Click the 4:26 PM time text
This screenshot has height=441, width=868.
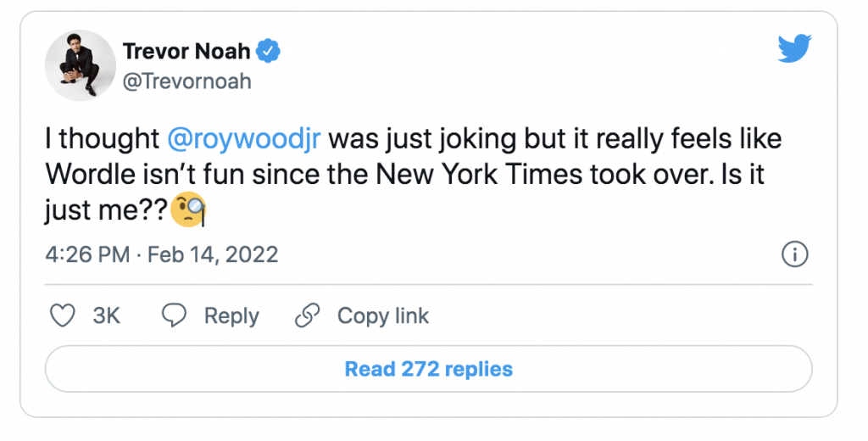[87, 255]
